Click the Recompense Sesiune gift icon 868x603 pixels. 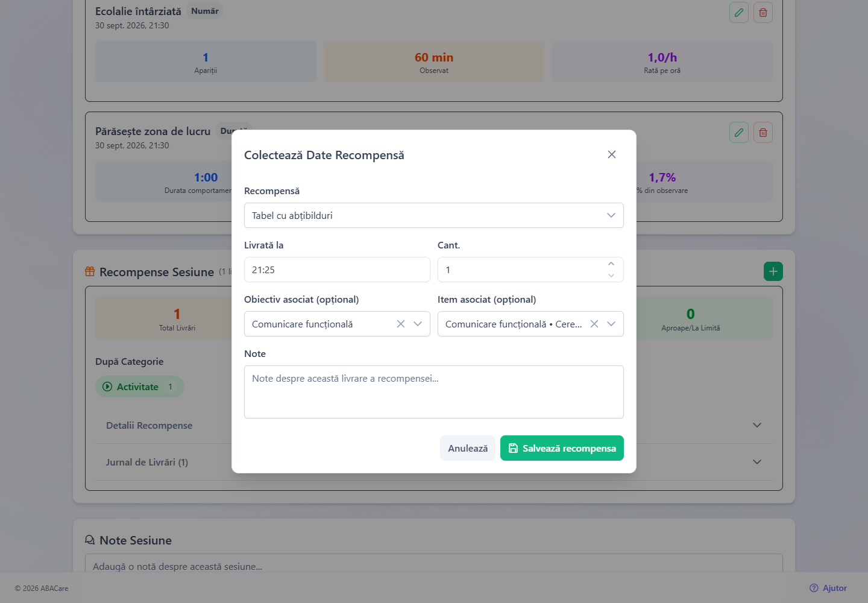coord(90,271)
